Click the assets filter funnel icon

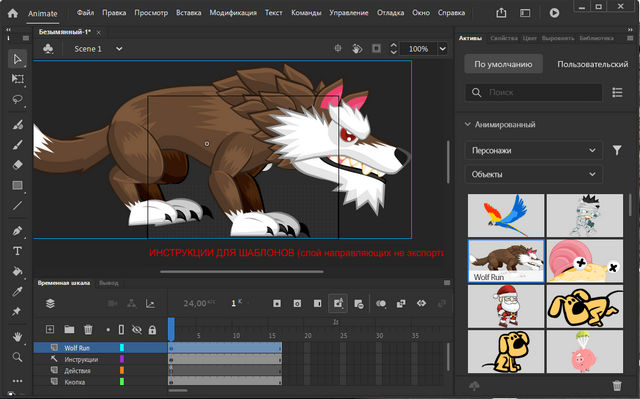(617, 151)
